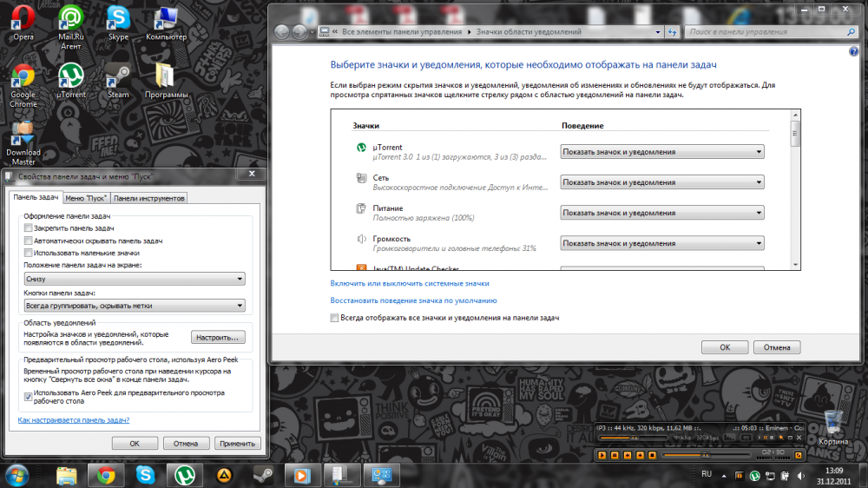Viewport: 868px width, 488px height.
Task: Open Восстановить поведение значка по умолчанию link
Action: click(x=413, y=300)
